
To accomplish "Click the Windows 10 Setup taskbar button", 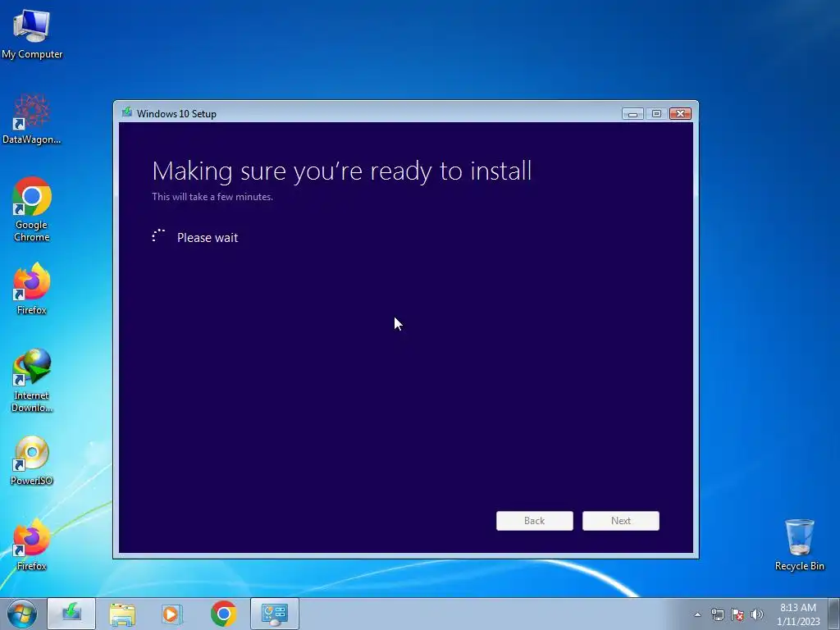I will 71,614.
